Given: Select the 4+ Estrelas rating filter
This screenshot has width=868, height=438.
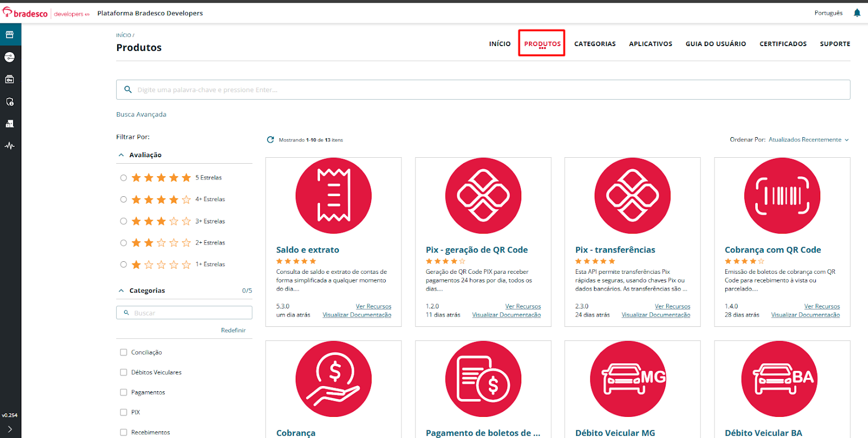Looking at the screenshot, I should click(x=124, y=199).
